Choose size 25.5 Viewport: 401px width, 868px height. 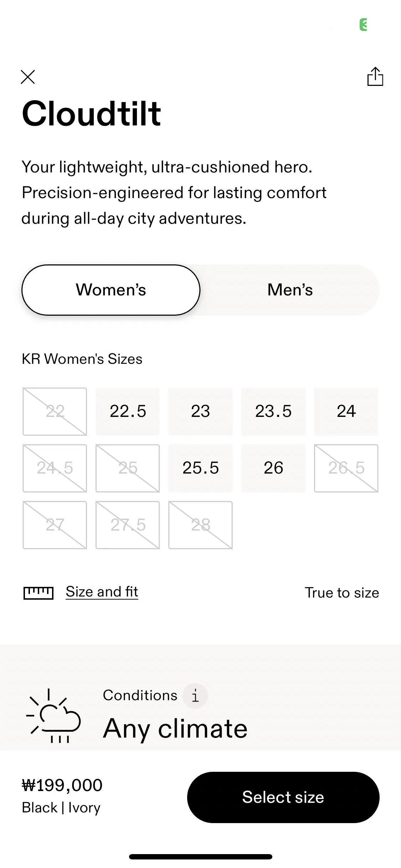coord(200,468)
